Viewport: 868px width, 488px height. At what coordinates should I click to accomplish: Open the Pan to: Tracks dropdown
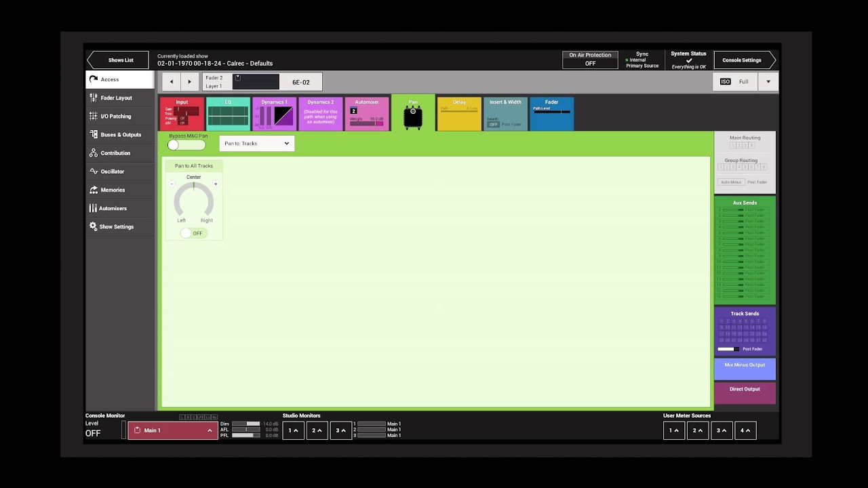click(257, 144)
